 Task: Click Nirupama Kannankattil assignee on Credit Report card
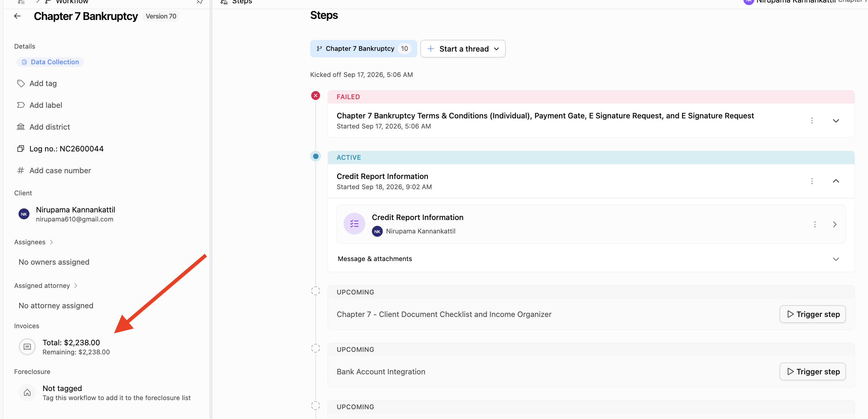point(421,231)
